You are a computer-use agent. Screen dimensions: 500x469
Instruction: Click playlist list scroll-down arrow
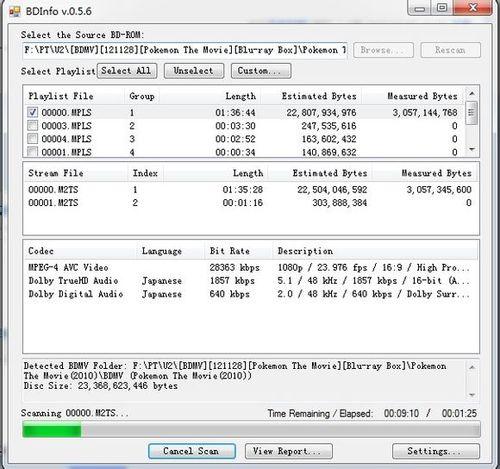pyautogui.click(x=472, y=149)
